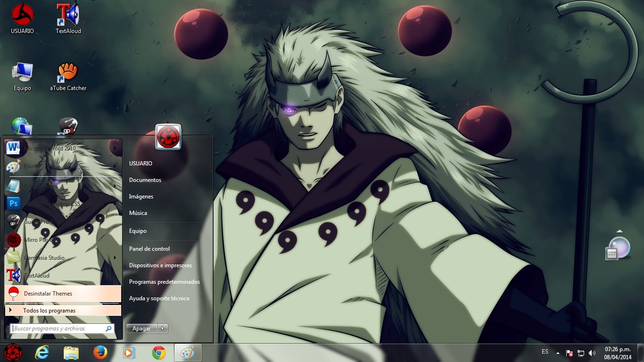Launch the aTube Catcher desktop shortcut
The image size is (644, 362).
[68, 76]
